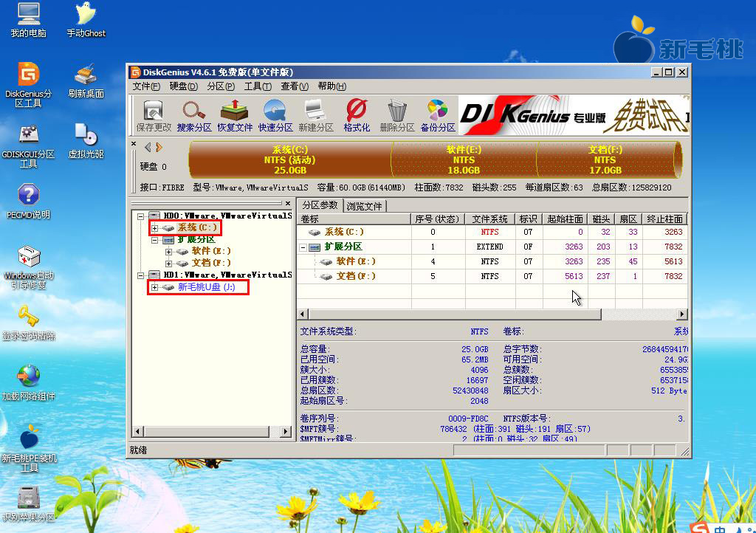Select the 软件(E:) row in partition table
The width and height of the screenshot is (756, 533).
[492, 261]
